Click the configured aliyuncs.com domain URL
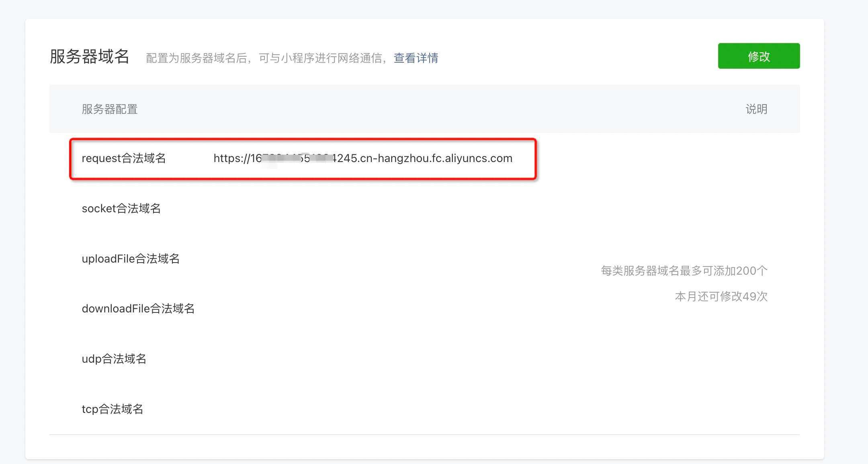The height and width of the screenshot is (464, 868). coord(363,158)
